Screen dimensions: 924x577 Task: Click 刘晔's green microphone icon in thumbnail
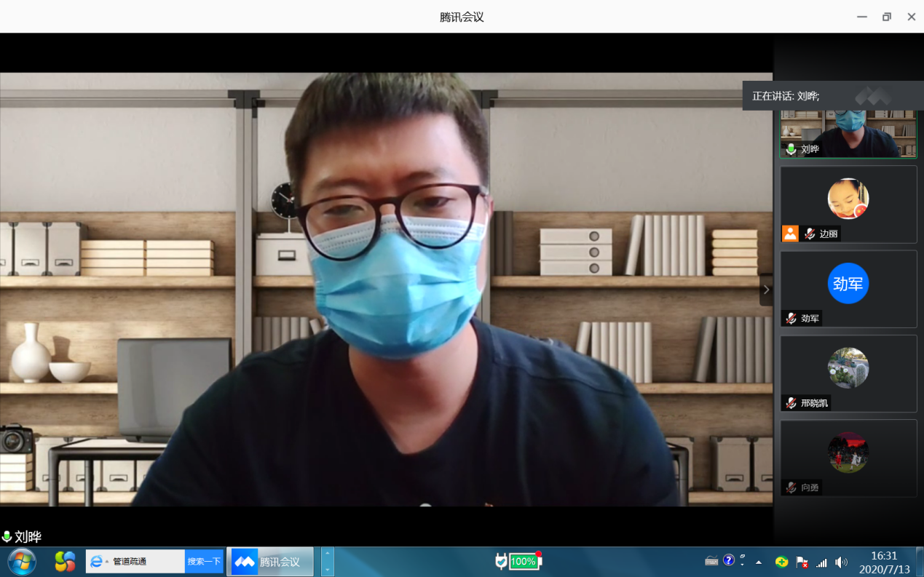tap(791, 149)
